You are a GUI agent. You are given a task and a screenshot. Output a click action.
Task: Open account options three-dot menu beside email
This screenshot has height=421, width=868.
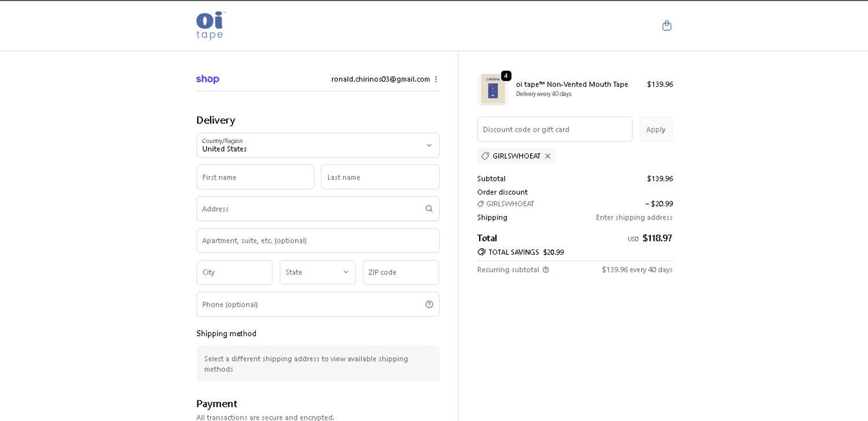click(x=436, y=79)
